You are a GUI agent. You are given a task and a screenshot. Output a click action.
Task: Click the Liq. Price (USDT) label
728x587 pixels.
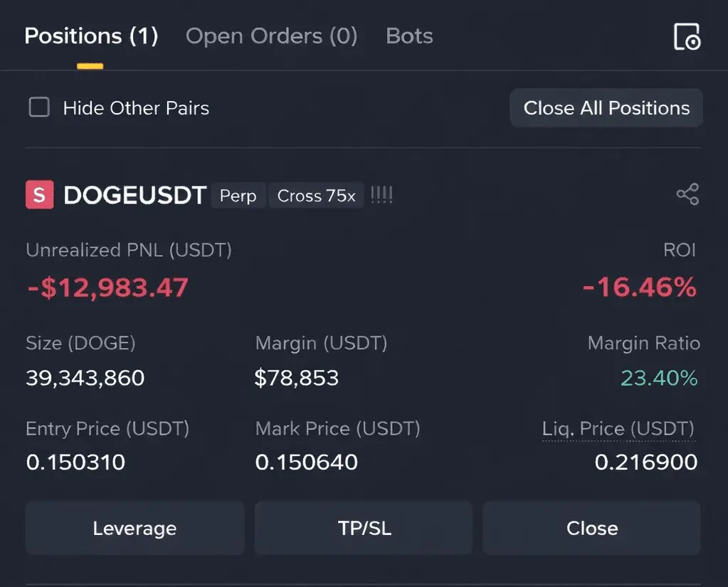(618, 429)
